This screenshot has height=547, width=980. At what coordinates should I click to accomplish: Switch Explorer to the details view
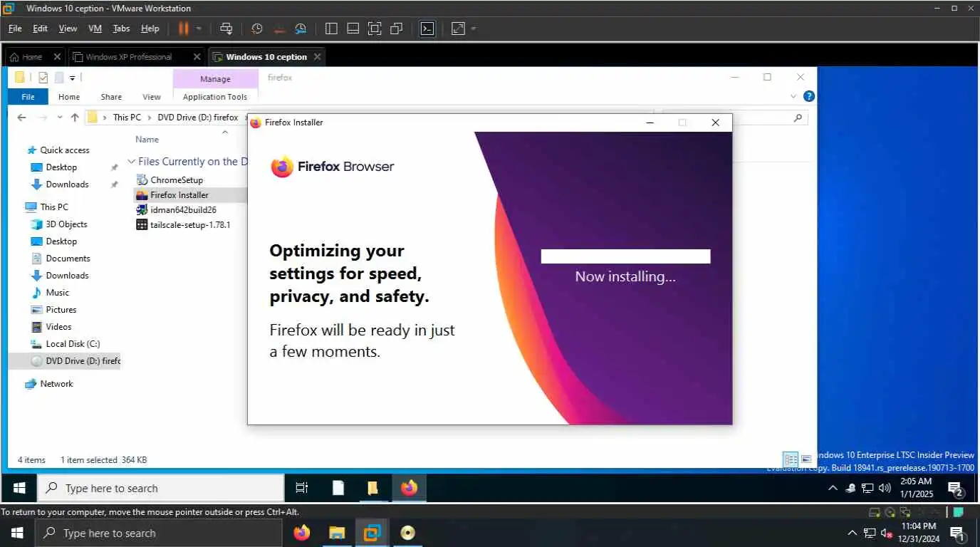tap(791, 459)
